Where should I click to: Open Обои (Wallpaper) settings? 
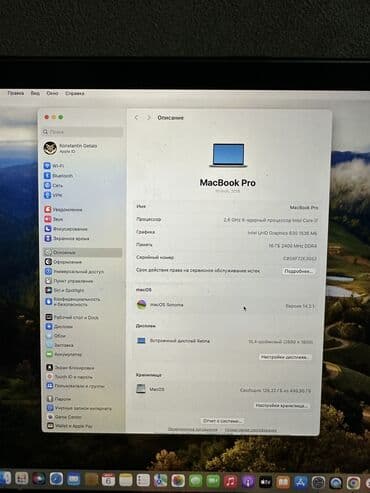coord(56,336)
